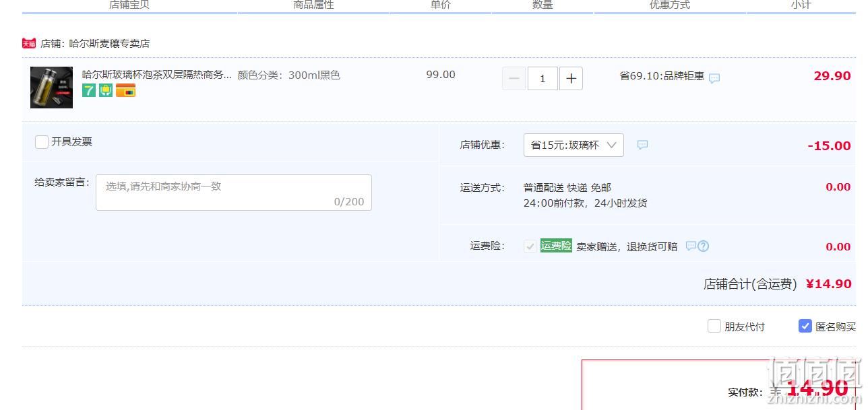Open the 哈尔斯麦穰专卖店 store link
Screen dimensions: 868x410
point(109,43)
